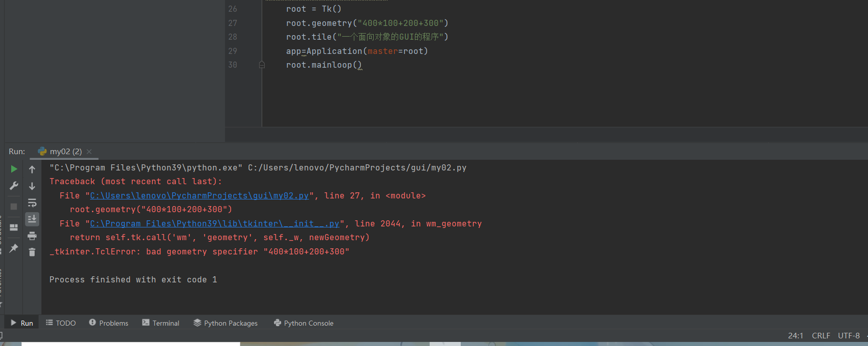Close the my02 (2) run tab
Viewport: 868px width, 346px height.
(89, 152)
